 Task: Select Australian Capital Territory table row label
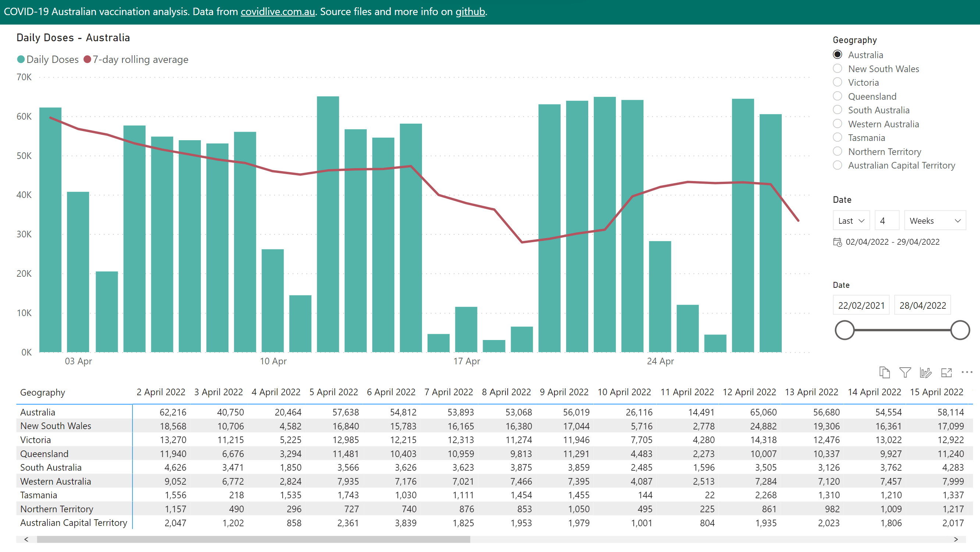click(x=74, y=523)
